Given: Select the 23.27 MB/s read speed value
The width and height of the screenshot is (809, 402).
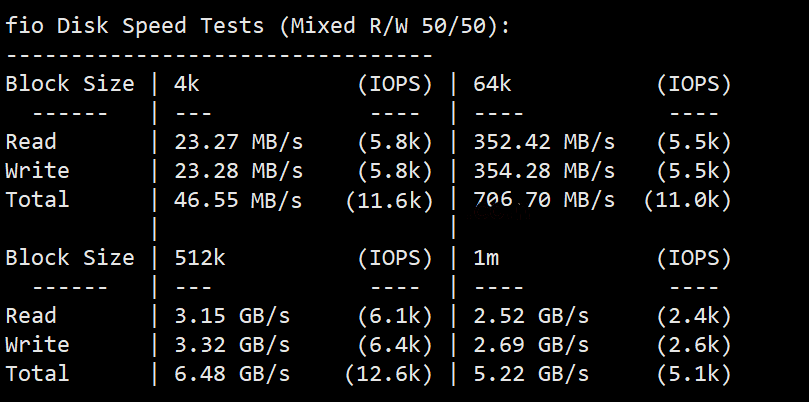Looking at the screenshot, I should tap(238, 142).
